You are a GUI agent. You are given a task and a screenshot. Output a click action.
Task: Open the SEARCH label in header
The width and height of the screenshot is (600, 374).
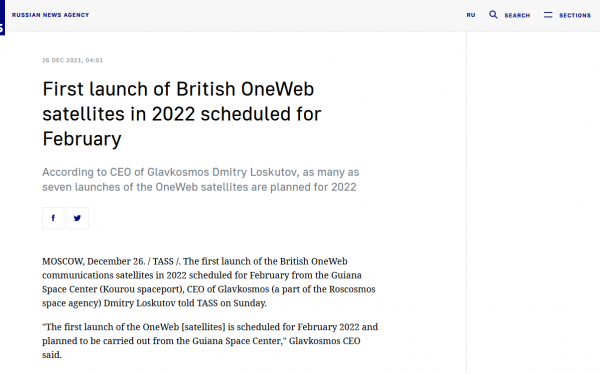click(x=517, y=15)
